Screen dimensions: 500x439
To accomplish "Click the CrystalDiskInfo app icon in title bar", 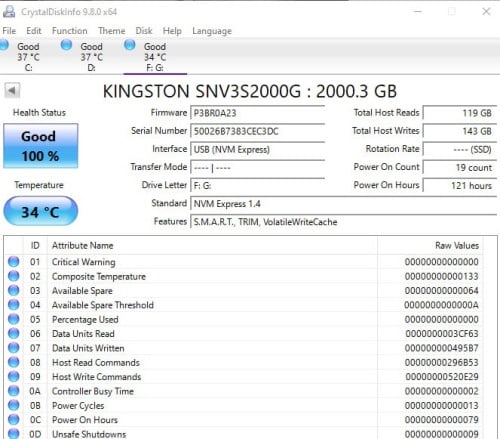I will click(x=9, y=11).
